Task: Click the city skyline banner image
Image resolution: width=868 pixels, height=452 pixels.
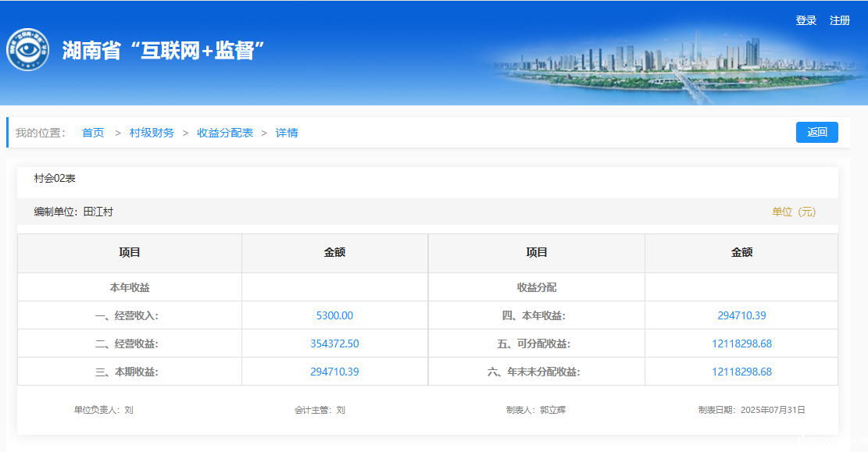Action: (664, 66)
